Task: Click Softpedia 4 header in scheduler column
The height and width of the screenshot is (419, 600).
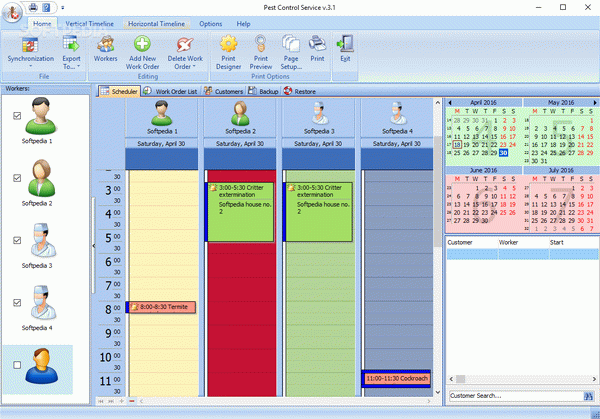Action: tap(397, 117)
